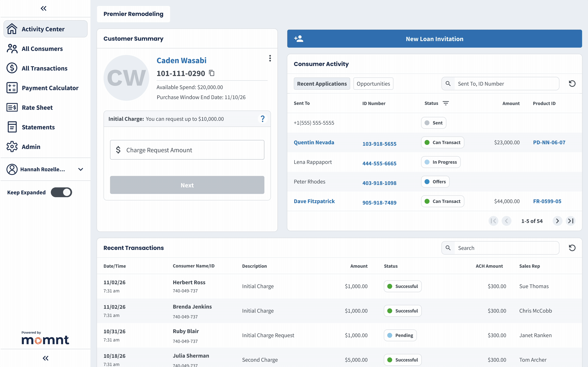Open All Transactions from the sidebar
Image resolution: width=588 pixels, height=367 pixels.
[44, 68]
